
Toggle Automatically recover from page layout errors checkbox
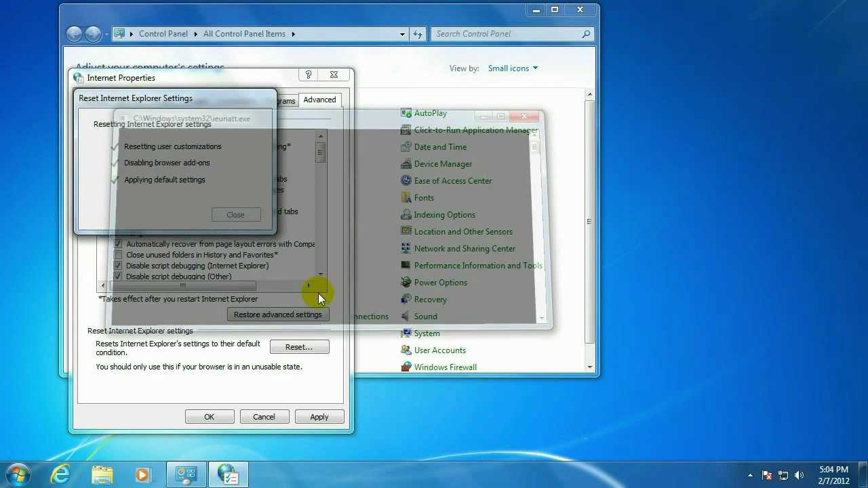point(118,244)
